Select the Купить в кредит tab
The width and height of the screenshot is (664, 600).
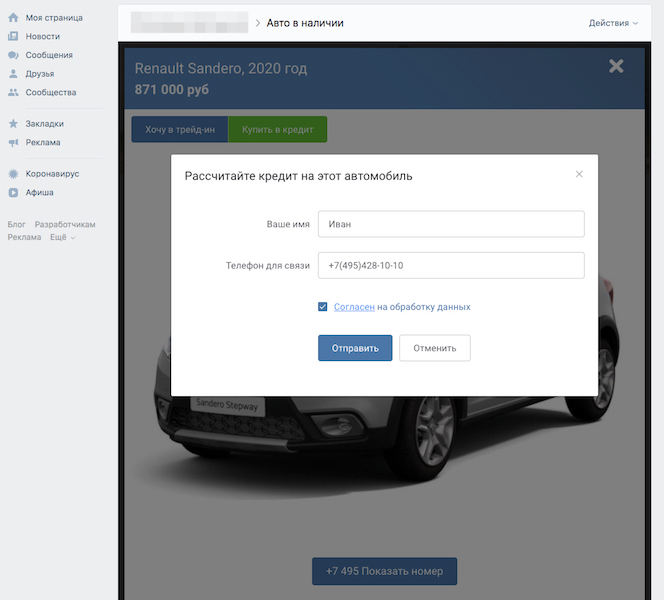click(278, 130)
